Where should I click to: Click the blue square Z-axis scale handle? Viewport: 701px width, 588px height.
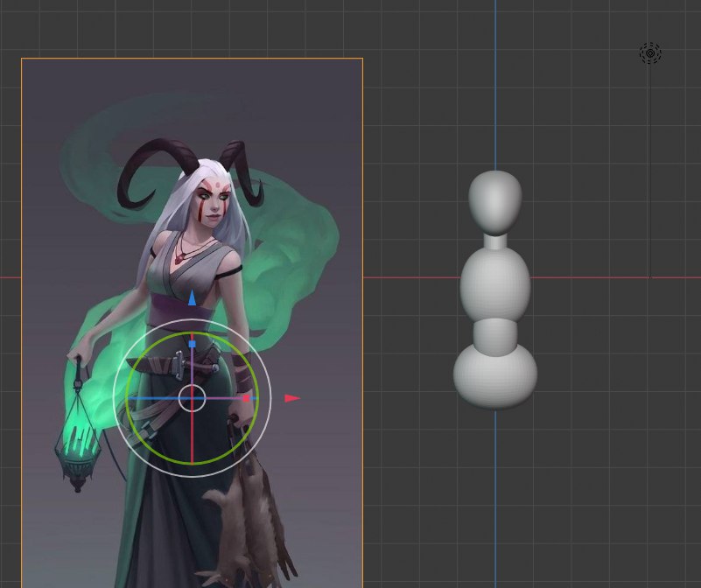point(193,344)
